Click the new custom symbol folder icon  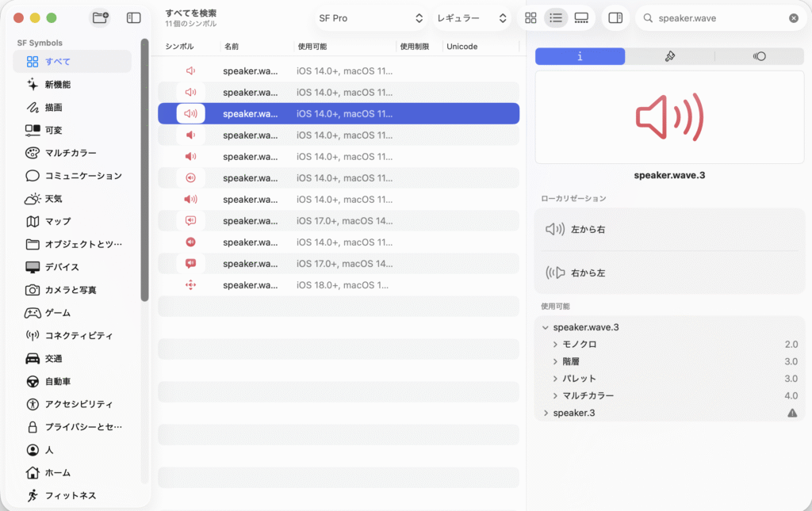[x=100, y=17]
